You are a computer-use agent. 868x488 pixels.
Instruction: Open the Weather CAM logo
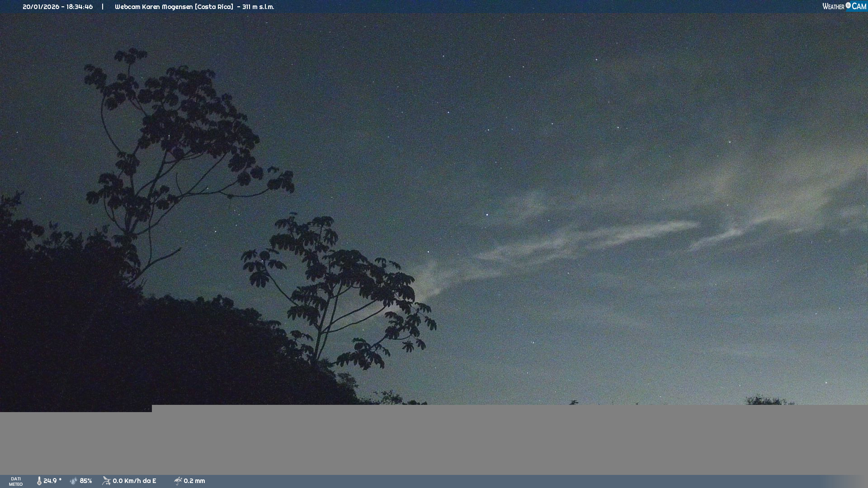click(x=844, y=6)
